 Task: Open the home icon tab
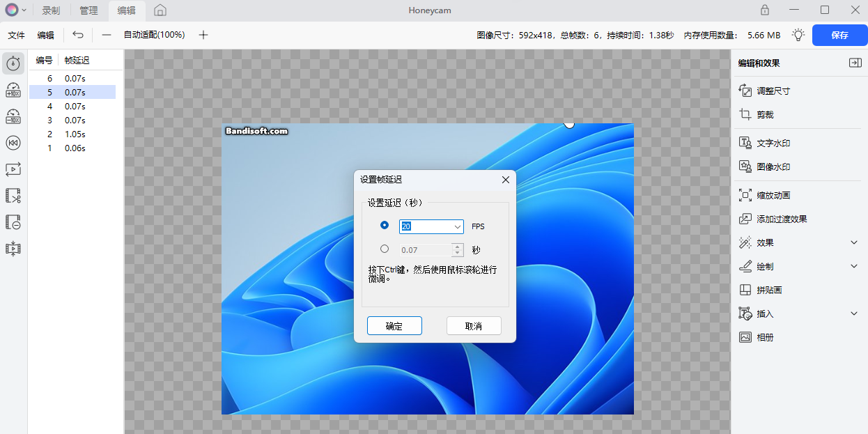pyautogui.click(x=160, y=10)
